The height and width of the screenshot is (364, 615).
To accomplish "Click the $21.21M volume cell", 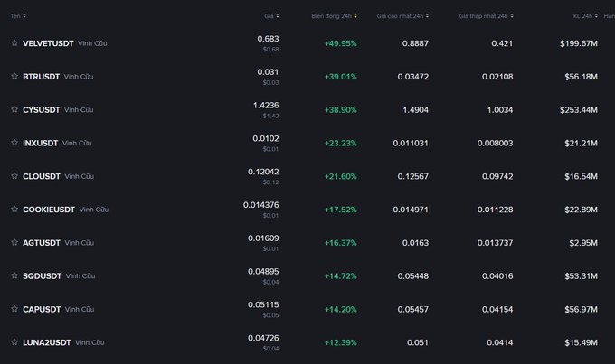I will (x=581, y=144).
